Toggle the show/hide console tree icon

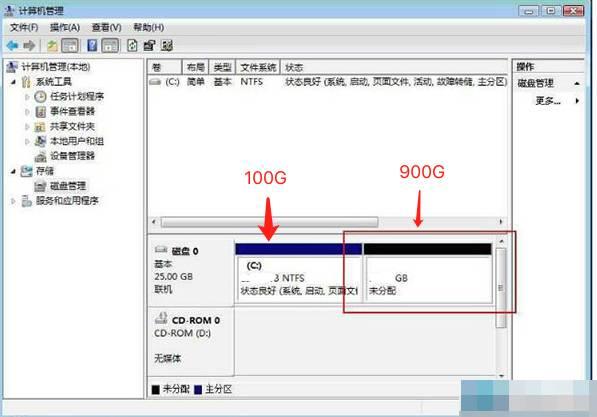(70, 46)
